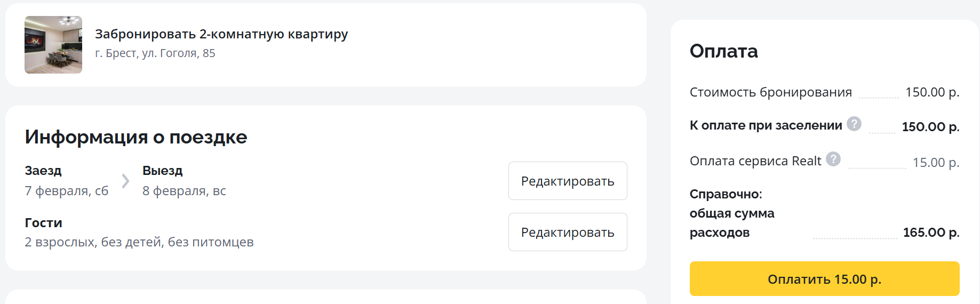
Task: Click the "Забронировать 2-комнатную квартиру" title
Action: click(x=221, y=34)
